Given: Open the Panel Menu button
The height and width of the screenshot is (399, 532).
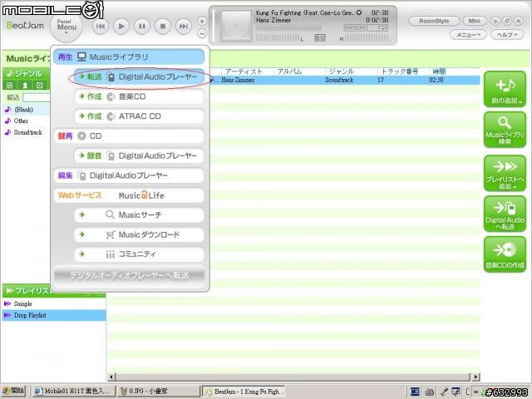Looking at the screenshot, I should click(66, 27).
